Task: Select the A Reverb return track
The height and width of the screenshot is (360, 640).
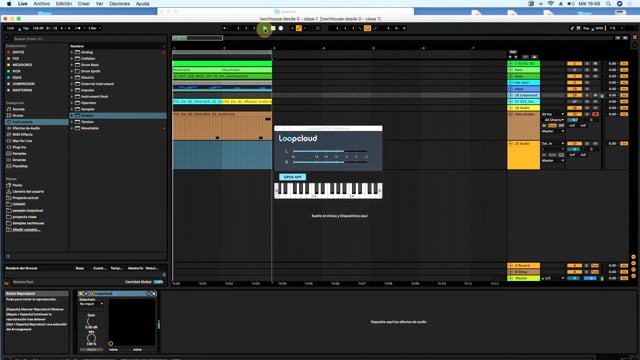Action: point(524,265)
